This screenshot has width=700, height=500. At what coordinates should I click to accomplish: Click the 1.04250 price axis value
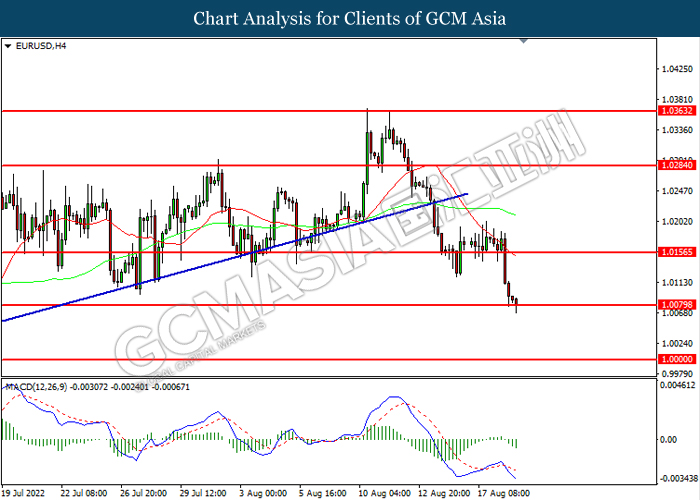click(x=677, y=69)
